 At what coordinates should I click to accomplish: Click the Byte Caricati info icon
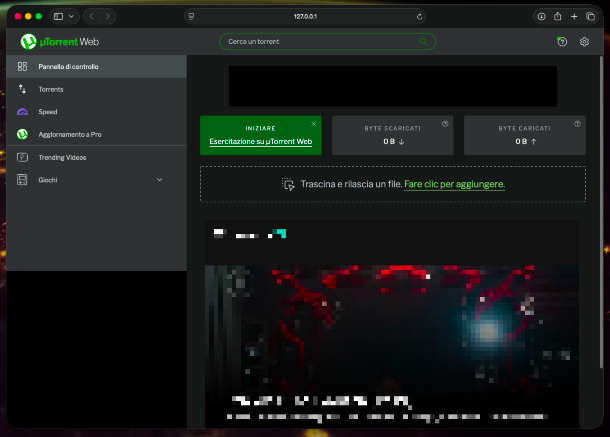click(x=577, y=124)
